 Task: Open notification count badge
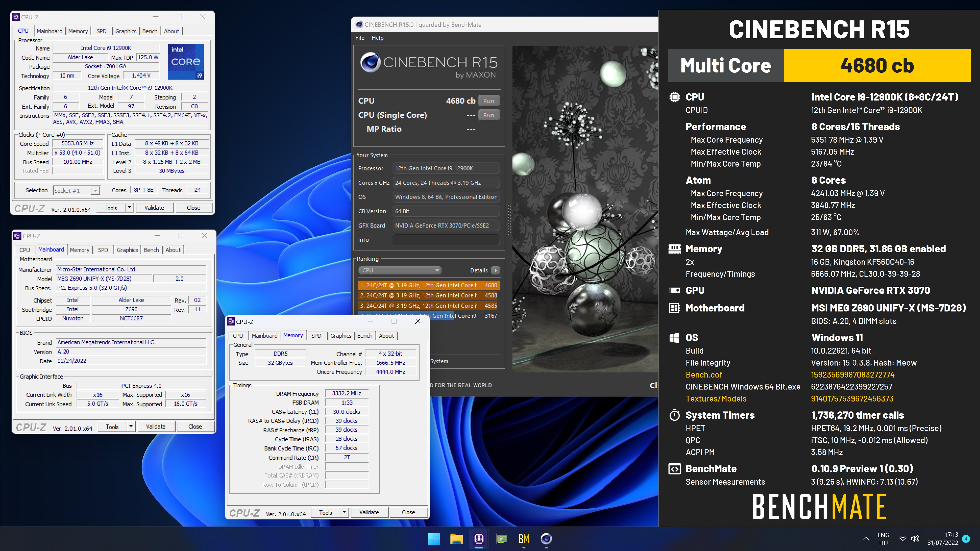[966, 539]
